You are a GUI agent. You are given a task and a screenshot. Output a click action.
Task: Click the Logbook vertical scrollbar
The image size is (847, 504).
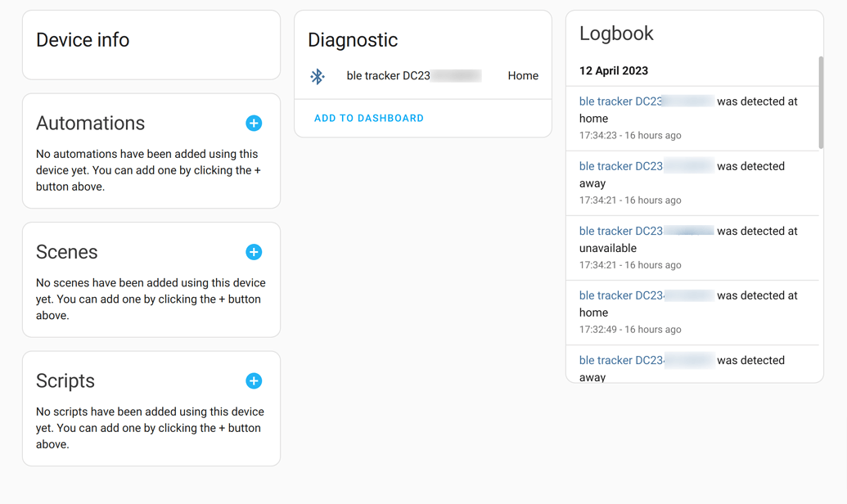click(820, 102)
